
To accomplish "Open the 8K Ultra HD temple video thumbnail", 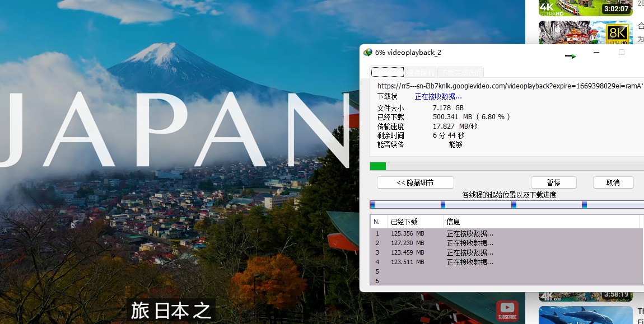I will [585, 33].
